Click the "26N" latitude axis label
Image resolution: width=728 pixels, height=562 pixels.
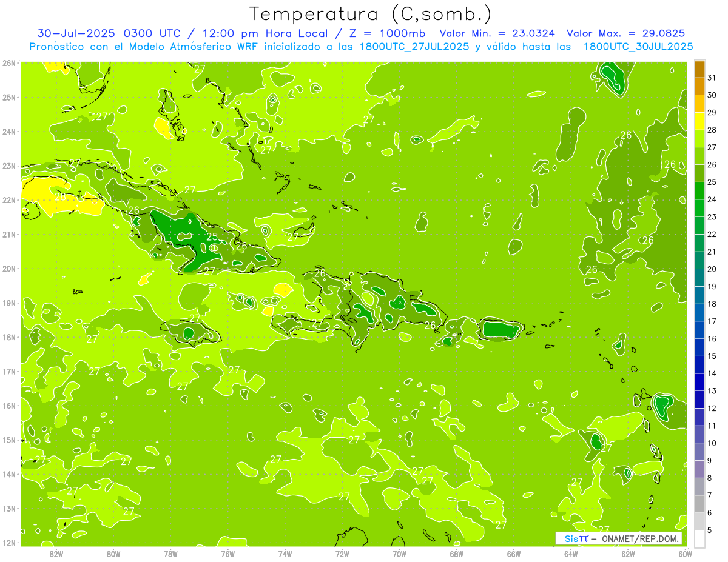pyautogui.click(x=9, y=63)
